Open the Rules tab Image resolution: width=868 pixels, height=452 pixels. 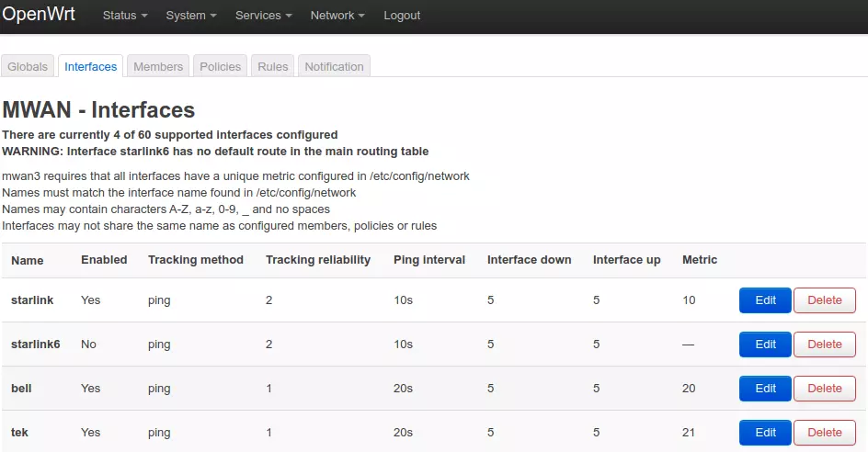click(x=273, y=66)
